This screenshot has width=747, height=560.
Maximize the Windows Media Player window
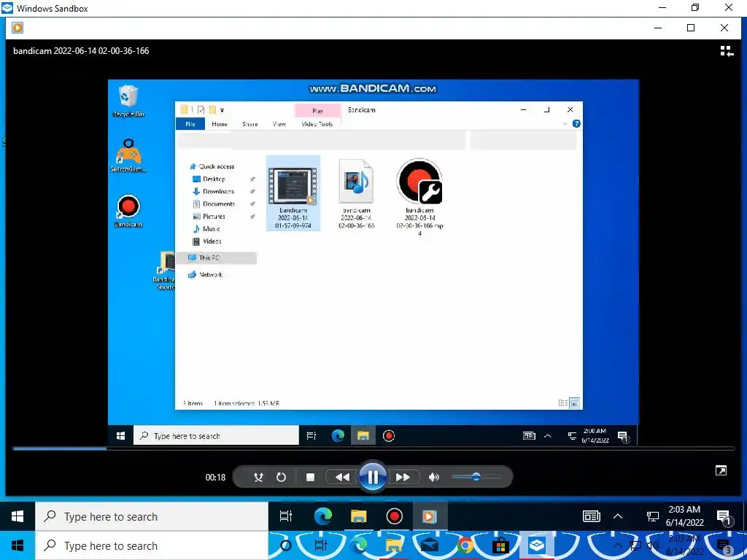(691, 28)
